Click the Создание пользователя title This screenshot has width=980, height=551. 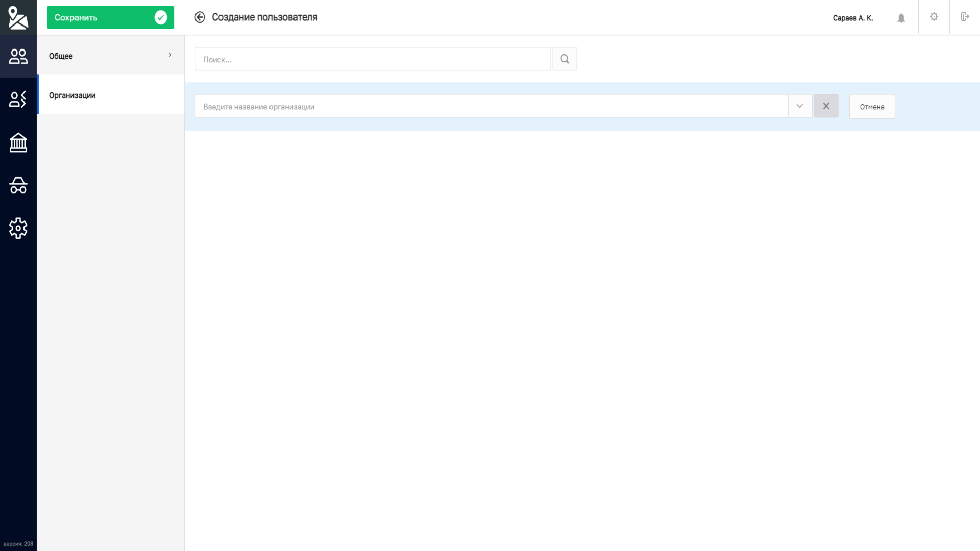tap(264, 17)
